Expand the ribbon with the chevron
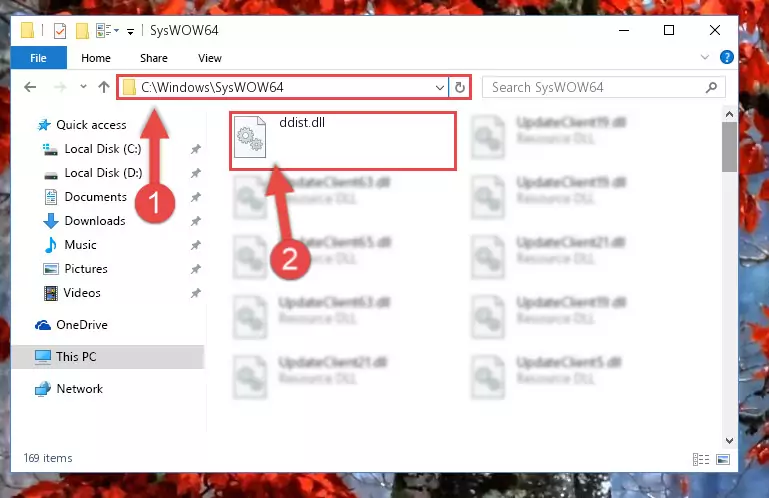Image resolution: width=769 pixels, height=498 pixels. point(705,57)
